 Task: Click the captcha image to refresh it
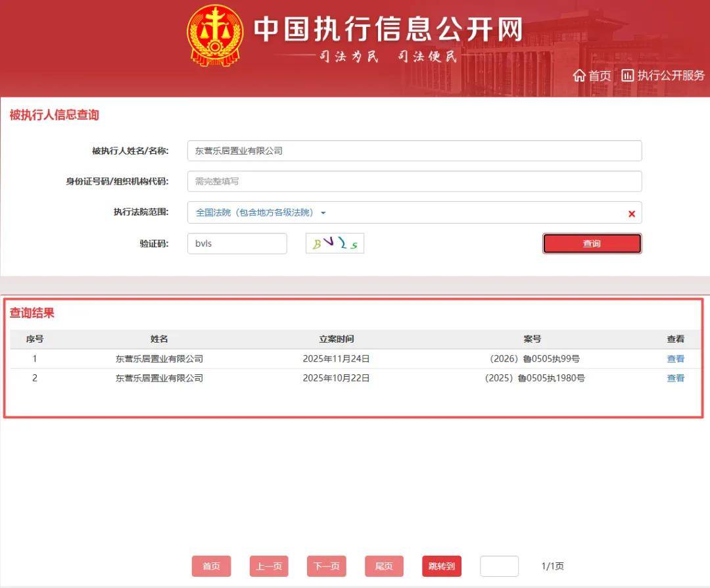tap(334, 243)
